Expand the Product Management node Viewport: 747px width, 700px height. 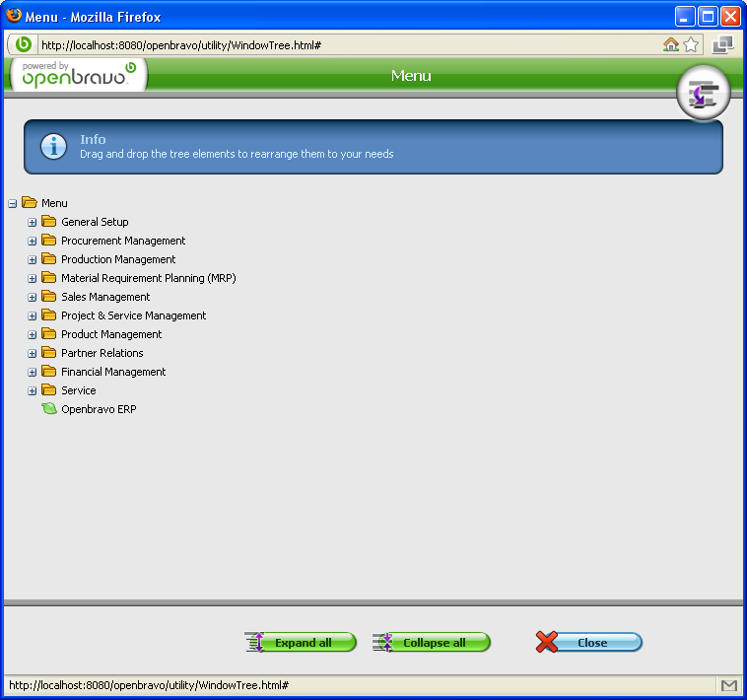pos(32,335)
